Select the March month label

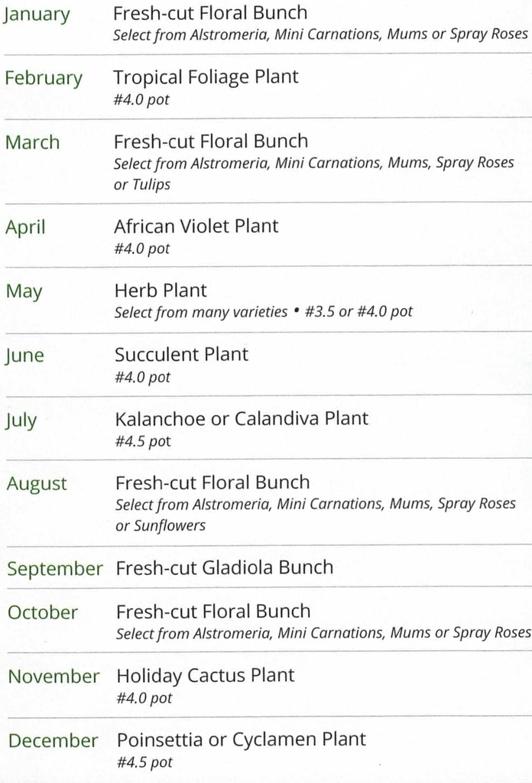pyautogui.click(x=32, y=142)
